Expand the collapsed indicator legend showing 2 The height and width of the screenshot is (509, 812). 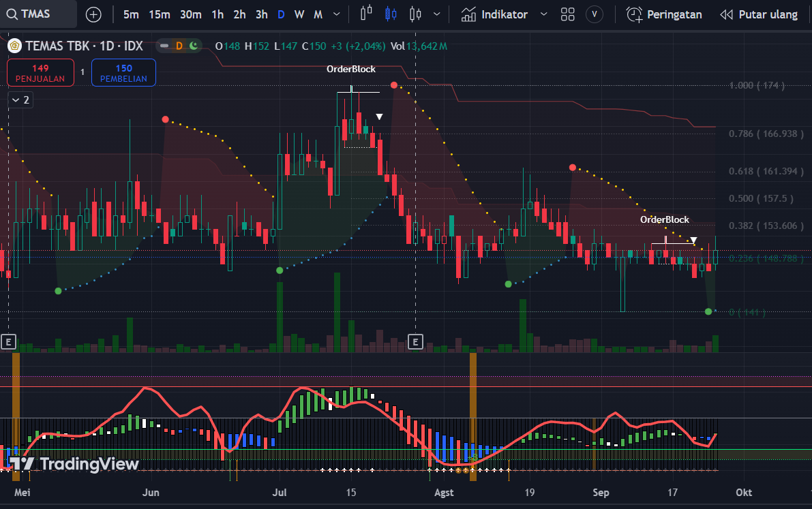point(20,99)
